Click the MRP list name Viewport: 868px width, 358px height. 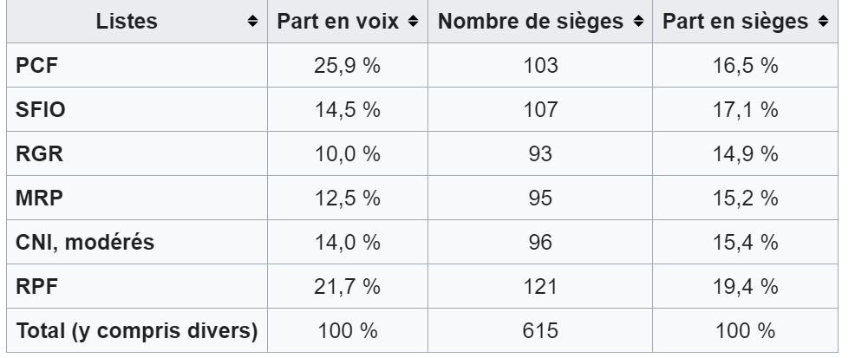[x=36, y=199]
